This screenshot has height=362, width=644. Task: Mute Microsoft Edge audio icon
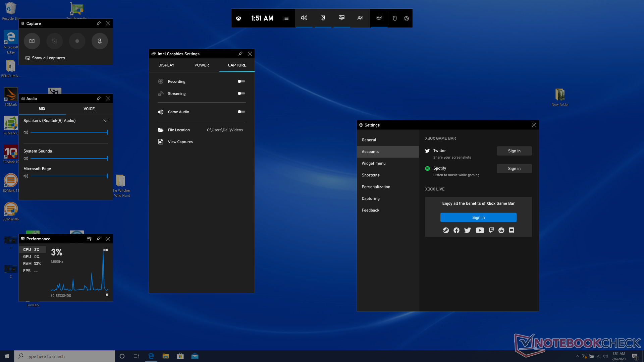pyautogui.click(x=26, y=176)
